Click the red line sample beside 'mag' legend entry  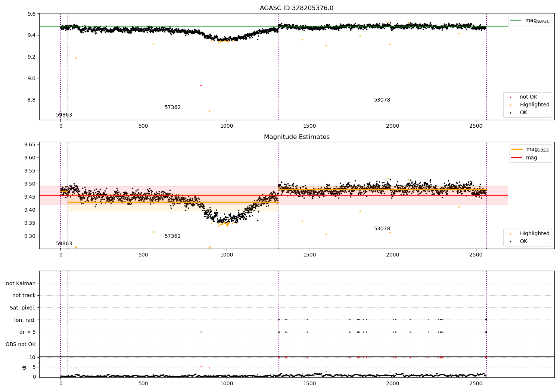click(x=517, y=158)
